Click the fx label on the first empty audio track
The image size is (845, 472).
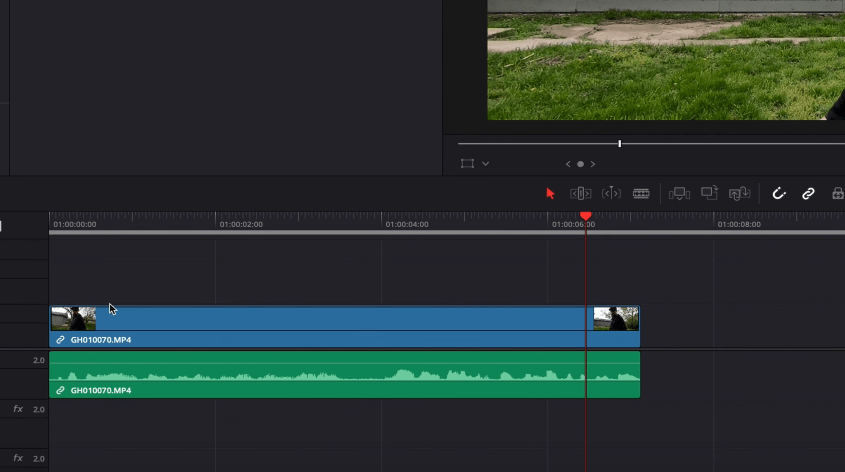click(18, 409)
